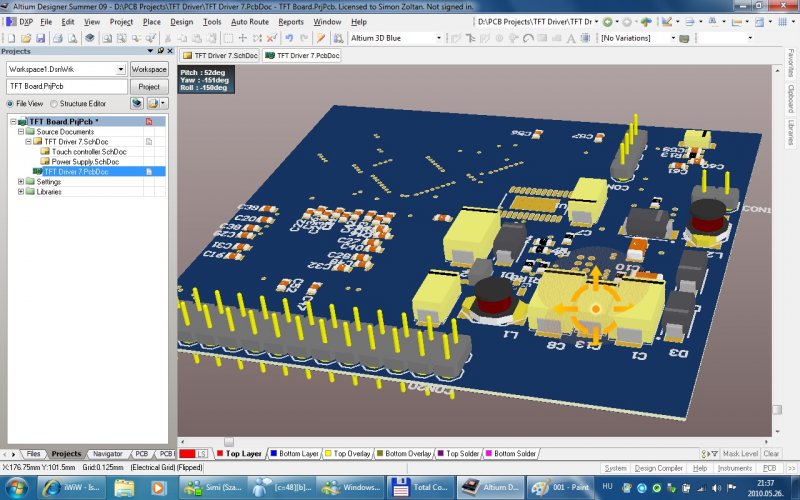Viewport: 800px width, 500px height.
Task: Open the document path dropdown in toolbar
Action: coord(596,22)
